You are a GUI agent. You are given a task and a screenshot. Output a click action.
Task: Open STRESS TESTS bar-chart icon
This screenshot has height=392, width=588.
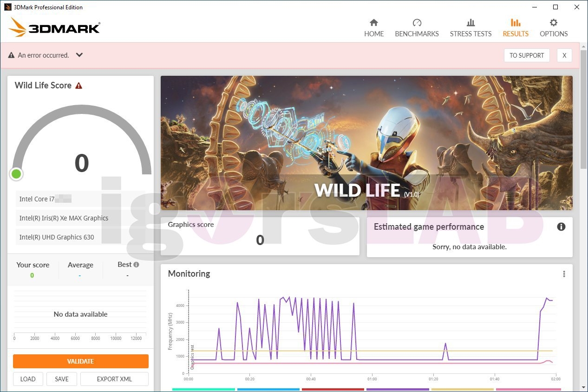coord(470,23)
